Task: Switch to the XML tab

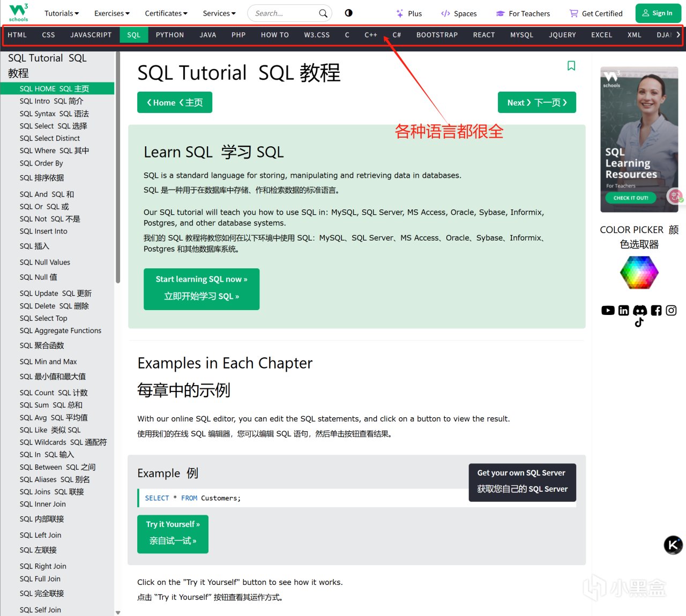Action: click(635, 35)
